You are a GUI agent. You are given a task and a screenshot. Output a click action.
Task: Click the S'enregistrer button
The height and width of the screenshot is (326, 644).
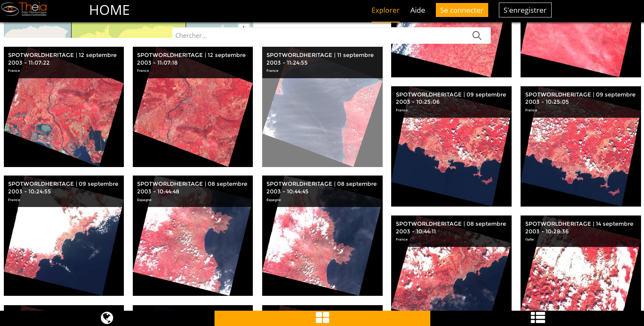tap(525, 10)
